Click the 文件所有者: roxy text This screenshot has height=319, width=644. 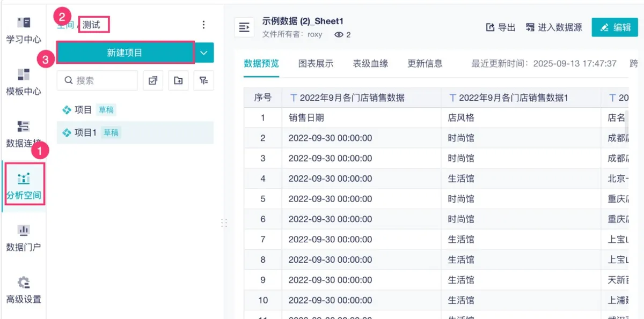click(292, 34)
